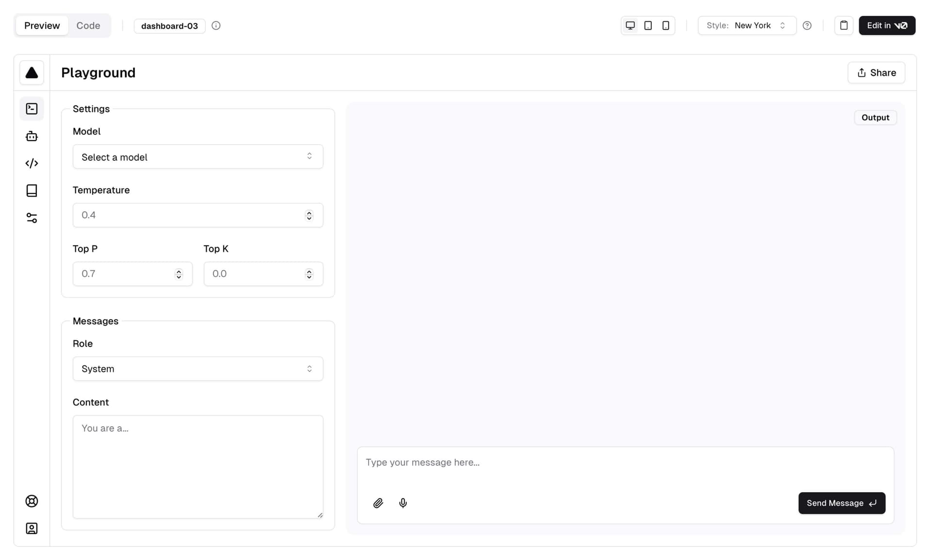Click the Share button
The image size is (932, 560).
coord(876,73)
